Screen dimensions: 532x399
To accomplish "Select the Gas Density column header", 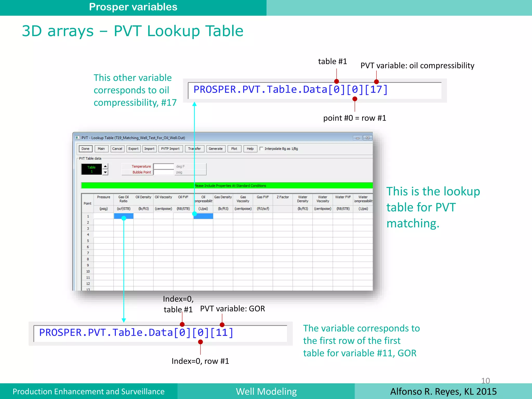I will tap(223, 199).
